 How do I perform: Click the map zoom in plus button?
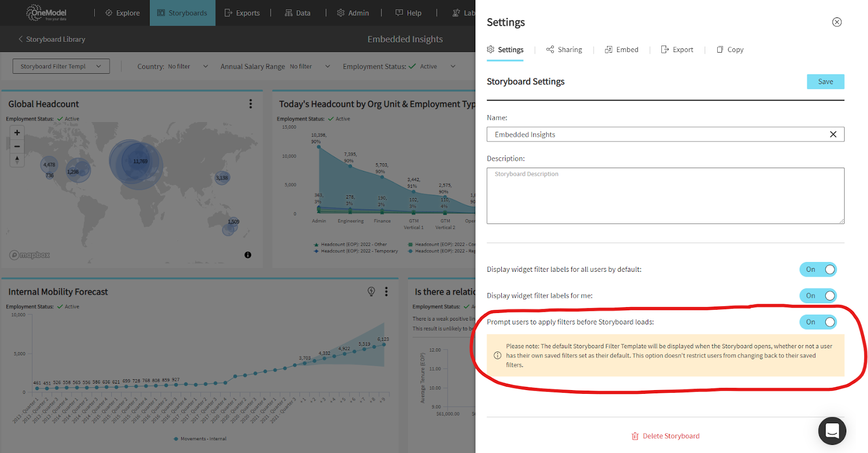click(17, 132)
